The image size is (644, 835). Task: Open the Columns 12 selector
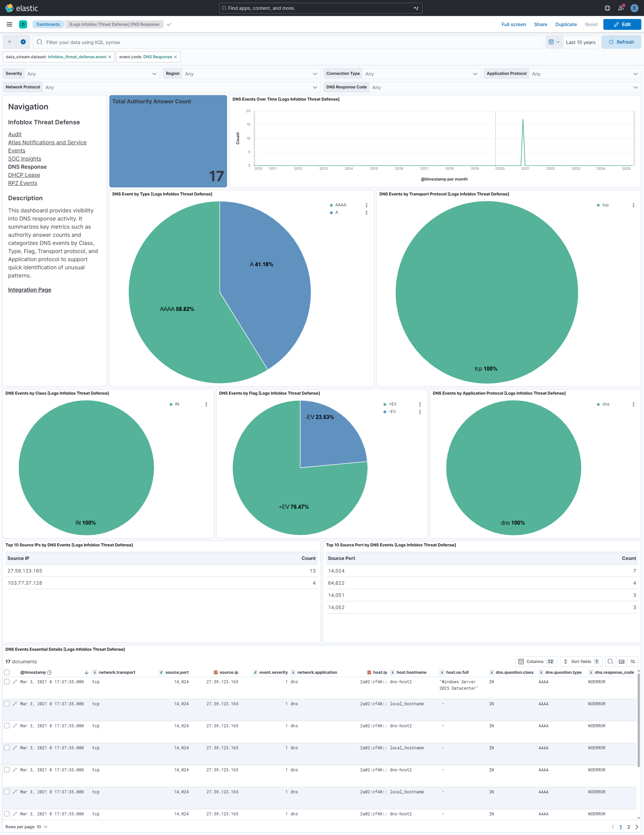[536, 662]
